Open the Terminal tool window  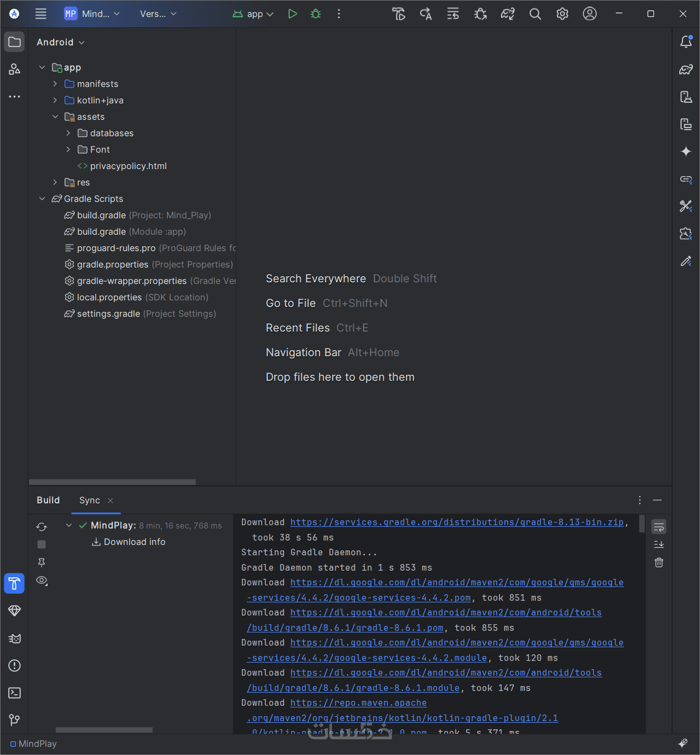pos(15,693)
